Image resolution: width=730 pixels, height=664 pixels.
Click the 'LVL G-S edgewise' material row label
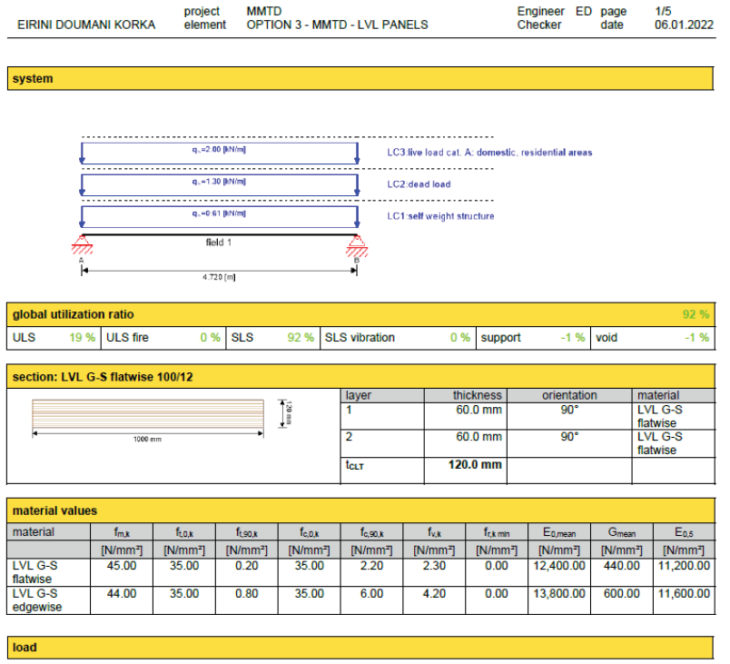pyautogui.click(x=37, y=600)
